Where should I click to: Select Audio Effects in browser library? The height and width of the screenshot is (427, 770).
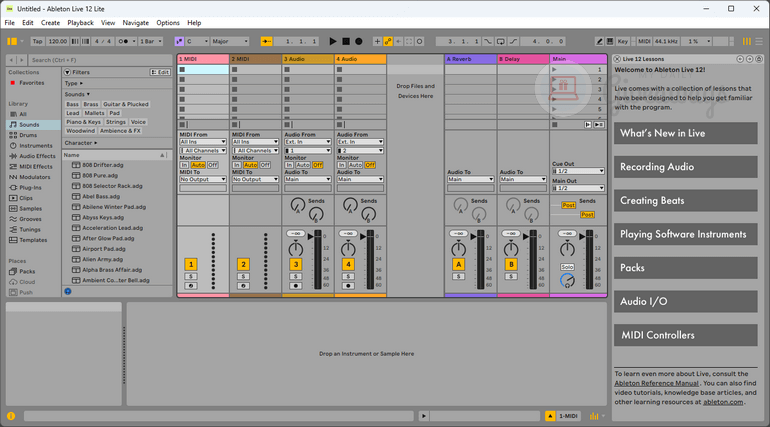(x=37, y=156)
